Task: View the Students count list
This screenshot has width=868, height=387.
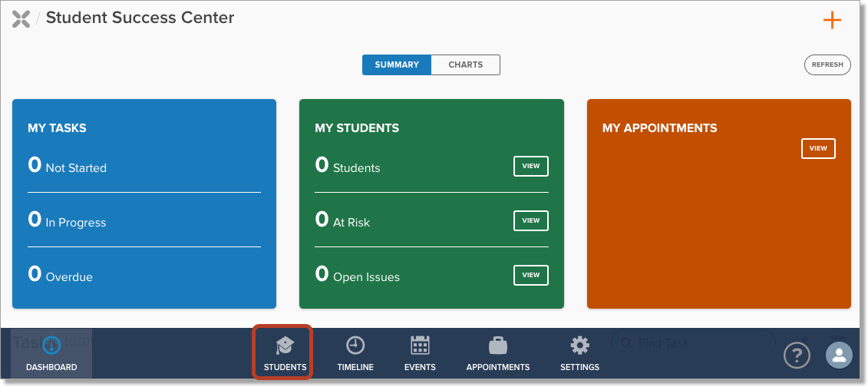Action: 531,166
